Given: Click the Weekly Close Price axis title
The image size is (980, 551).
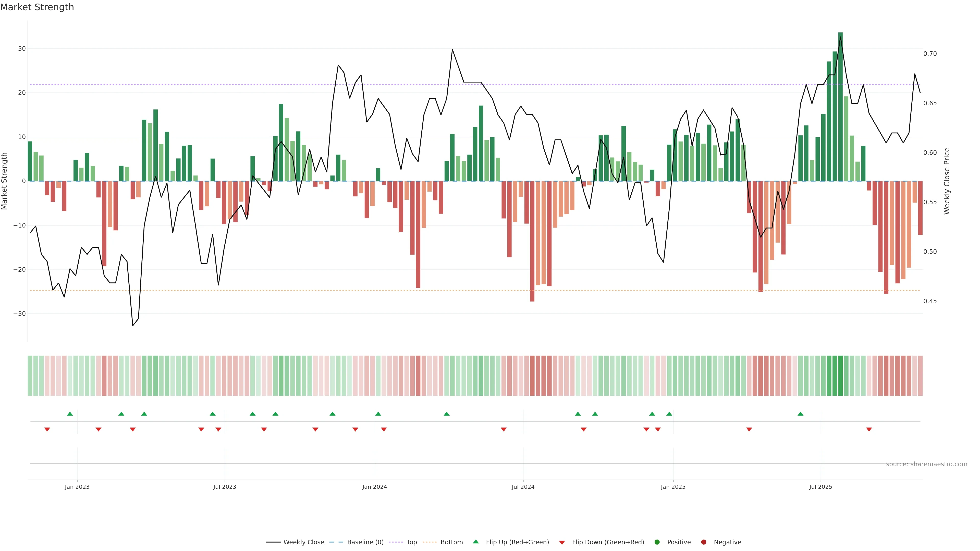Looking at the screenshot, I should tap(947, 181).
